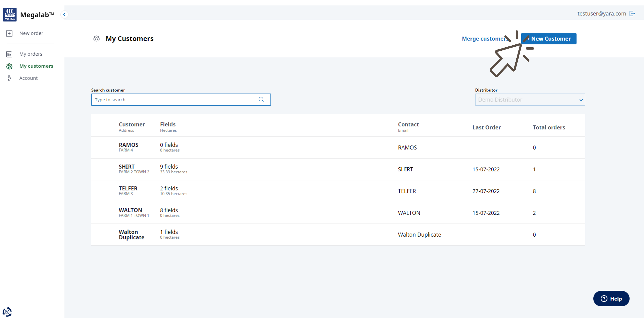The height and width of the screenshot is (318, 644).
Task: Click the Account person icon
Action: tap(9, 78)
